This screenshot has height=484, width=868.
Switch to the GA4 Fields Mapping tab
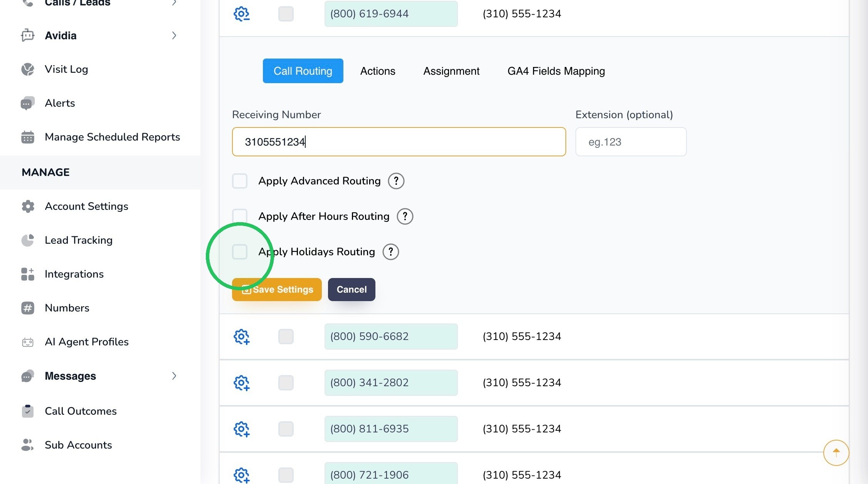tap(556, 71)
